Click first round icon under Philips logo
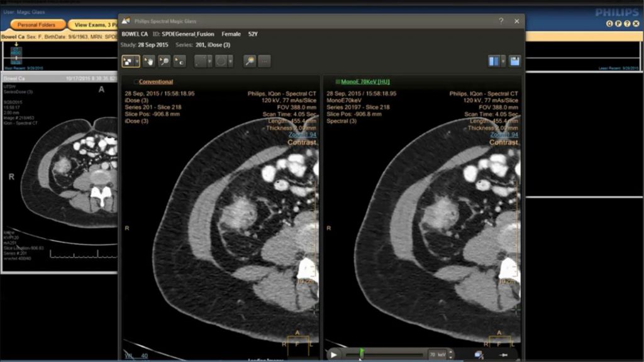The image size is (644, 362). point(609,24)
